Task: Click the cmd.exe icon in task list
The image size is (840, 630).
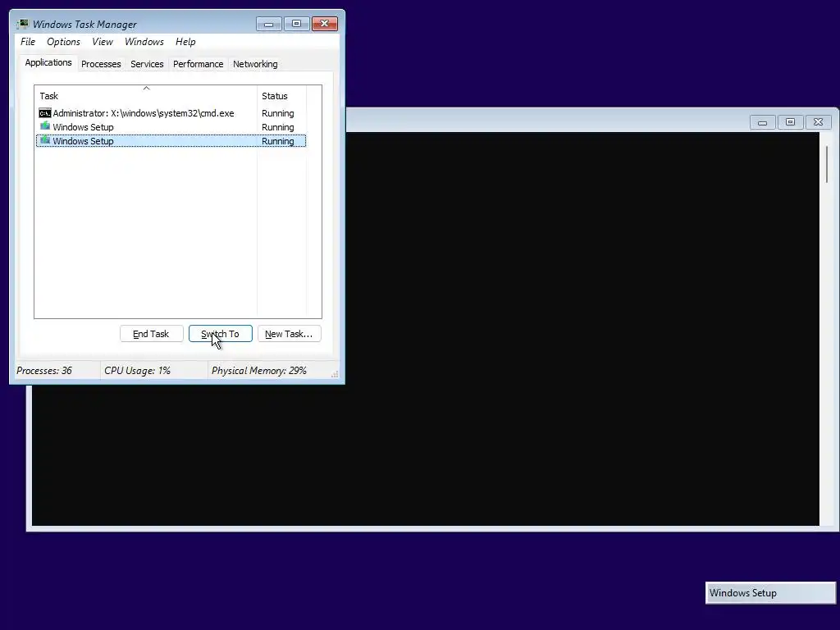Action: pos(45,113)
